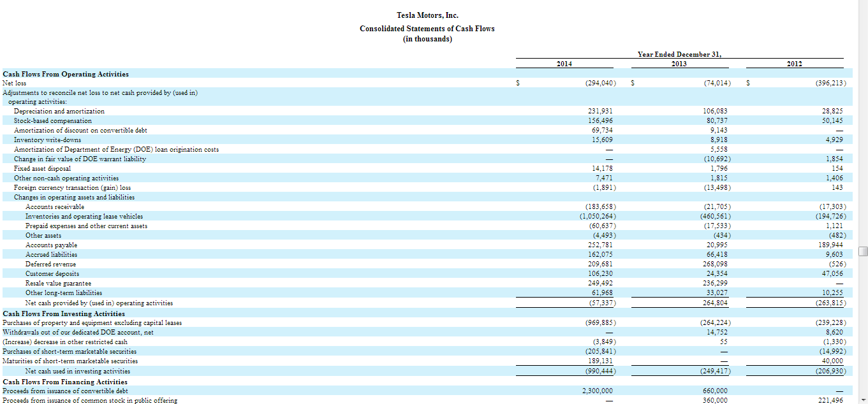
Task: Click the 'Tesla Motors, Inc.' heading
Action: pos(427,15)
